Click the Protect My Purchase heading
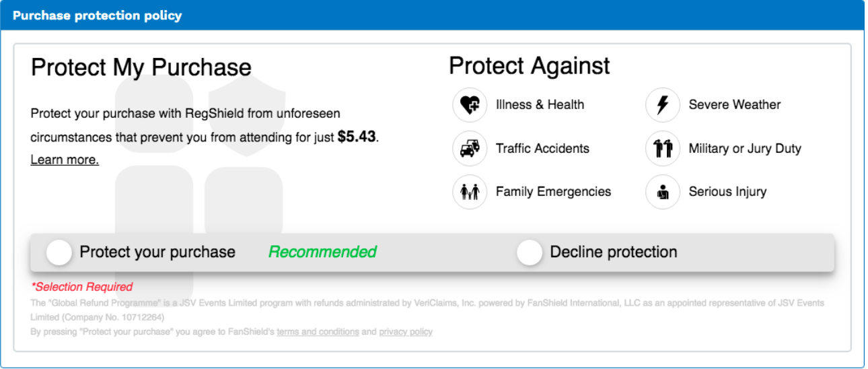This screenshot has height=369, width=868. coord(141,67)
